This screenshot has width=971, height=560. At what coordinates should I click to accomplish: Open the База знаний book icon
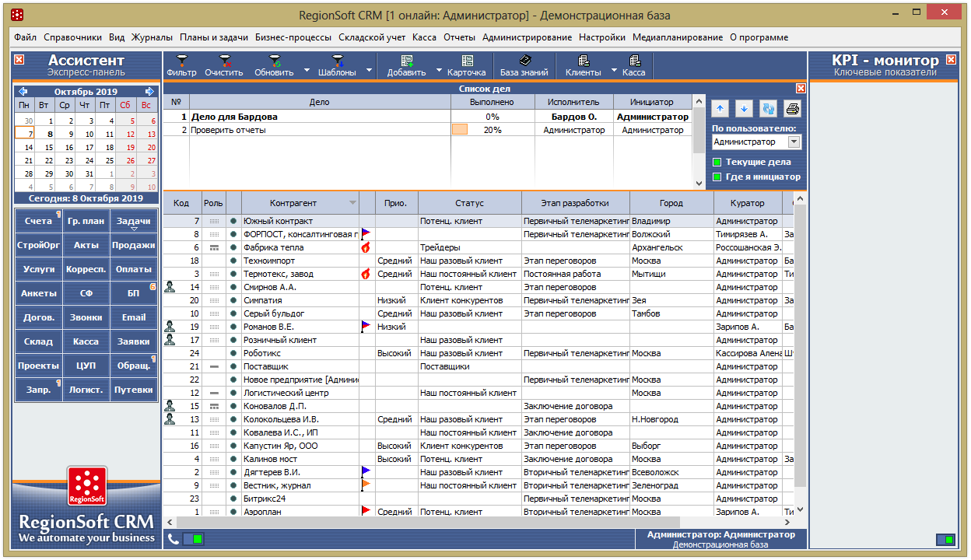click(x=524, y=61)
